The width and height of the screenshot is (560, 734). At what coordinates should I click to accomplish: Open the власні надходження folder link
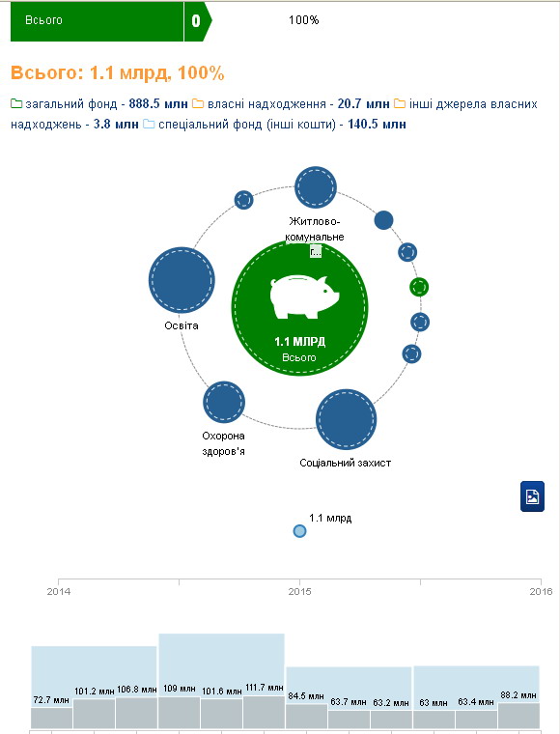point(291,103)
